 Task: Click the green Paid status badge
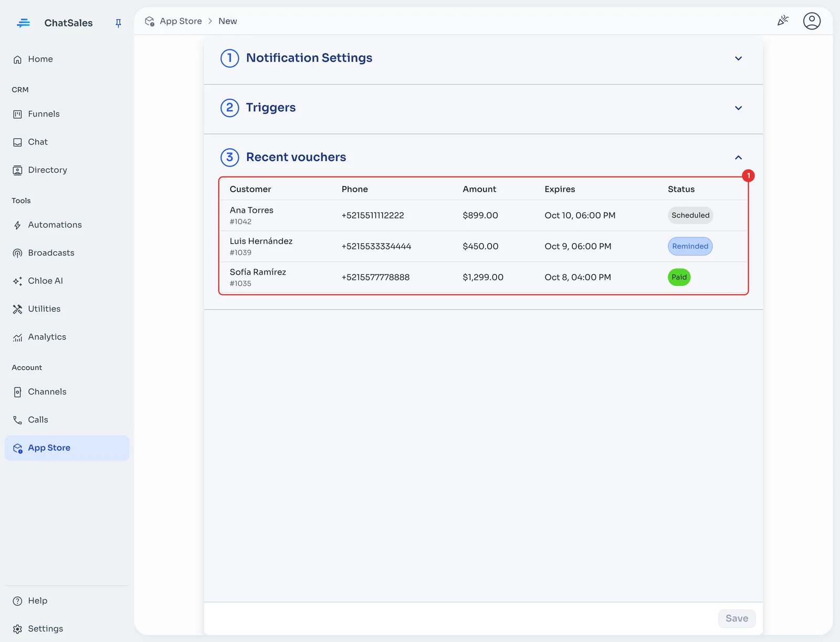tap(679, 277)
